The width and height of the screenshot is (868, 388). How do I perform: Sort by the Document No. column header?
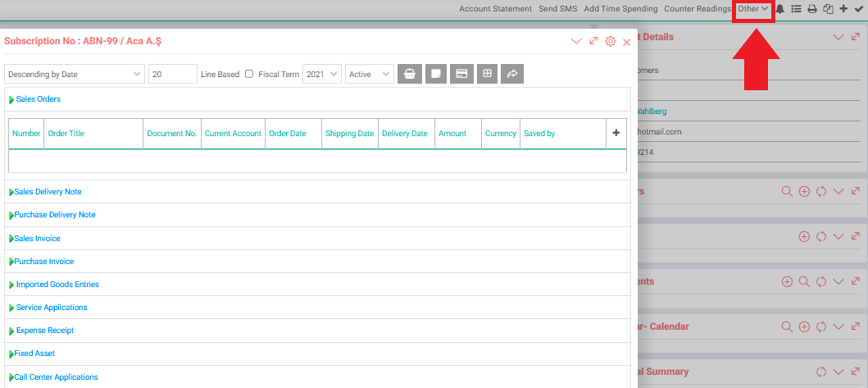172,134
